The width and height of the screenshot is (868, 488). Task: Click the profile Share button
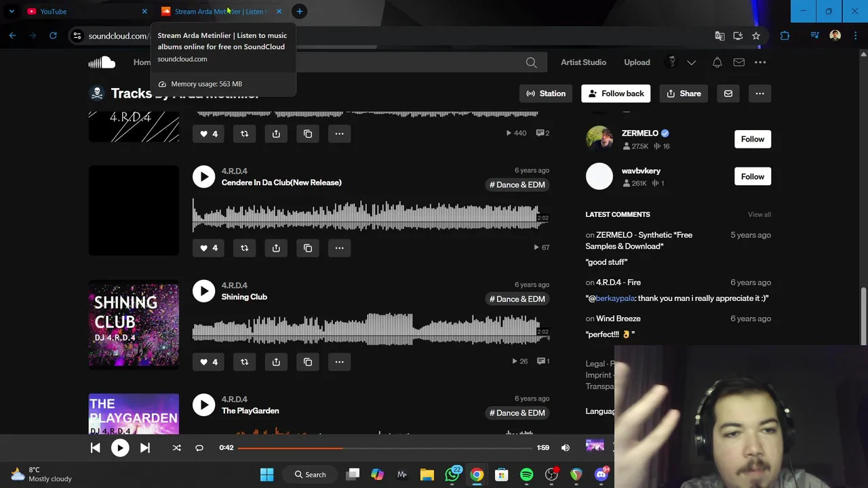click(684, 94)
